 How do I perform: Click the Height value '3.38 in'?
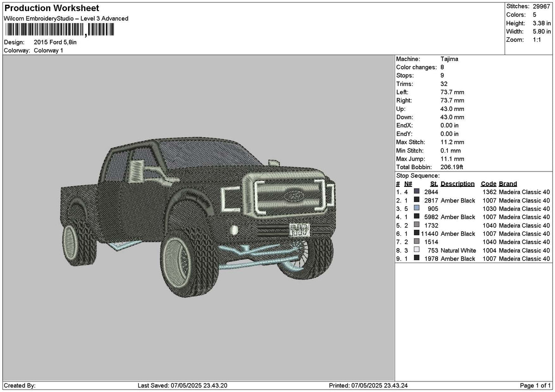coord(542,23)
